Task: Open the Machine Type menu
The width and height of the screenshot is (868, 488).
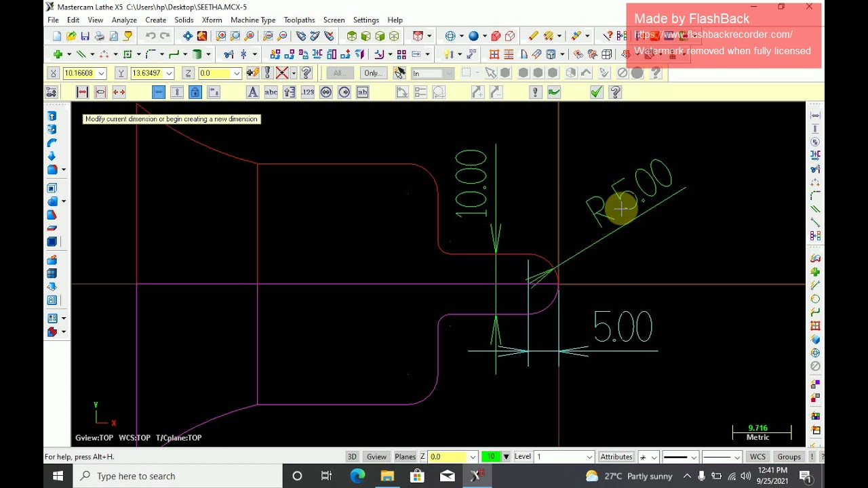Action: 253,20
